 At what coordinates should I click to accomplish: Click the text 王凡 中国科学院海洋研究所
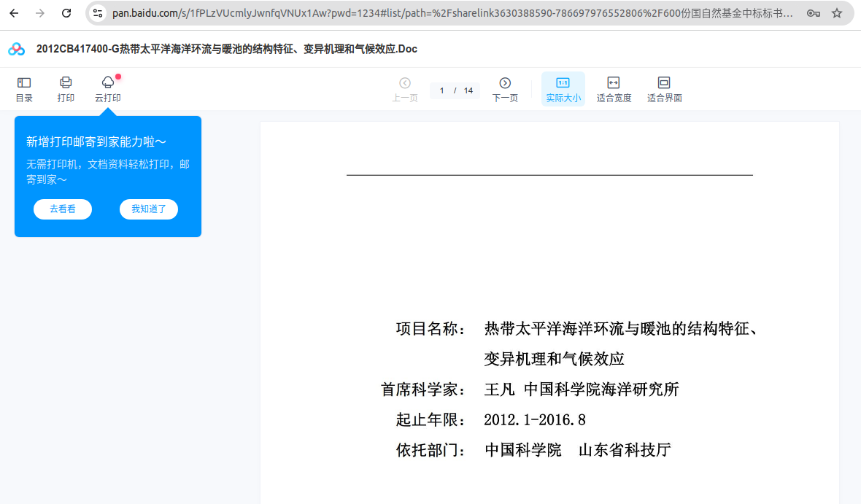pos(582,389)
